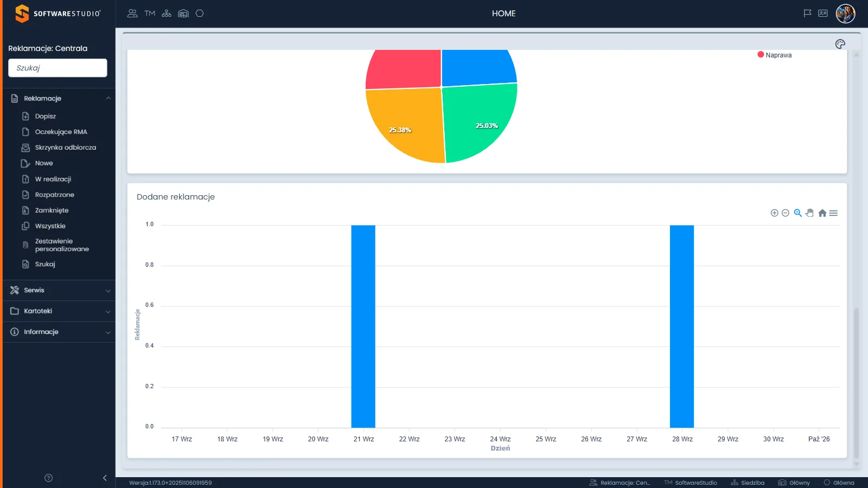The width and height of the screenshot is (868, 488).
Task: Click the chart zoom out icon
Action: 785,213
